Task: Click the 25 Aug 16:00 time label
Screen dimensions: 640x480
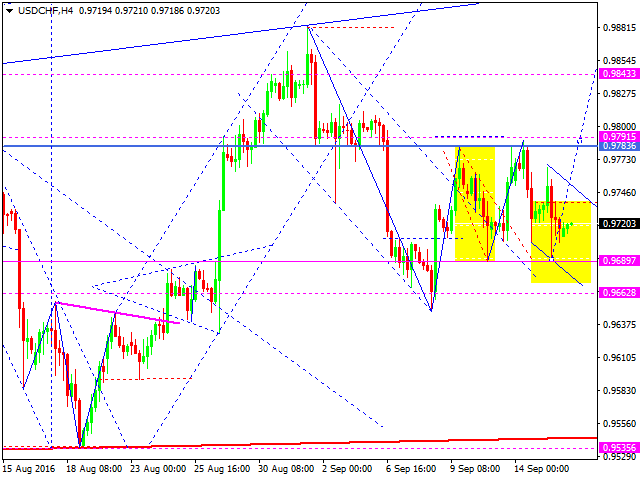Action: pos(222,469)
